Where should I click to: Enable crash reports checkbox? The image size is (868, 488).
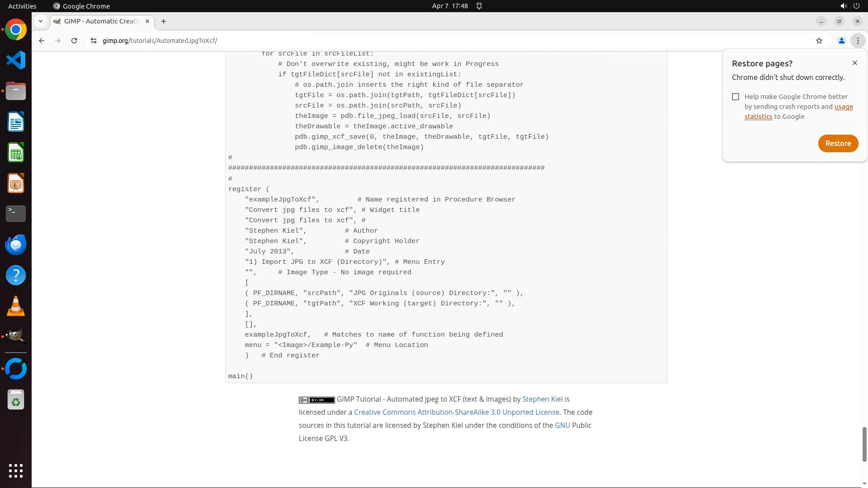point(736,97)
